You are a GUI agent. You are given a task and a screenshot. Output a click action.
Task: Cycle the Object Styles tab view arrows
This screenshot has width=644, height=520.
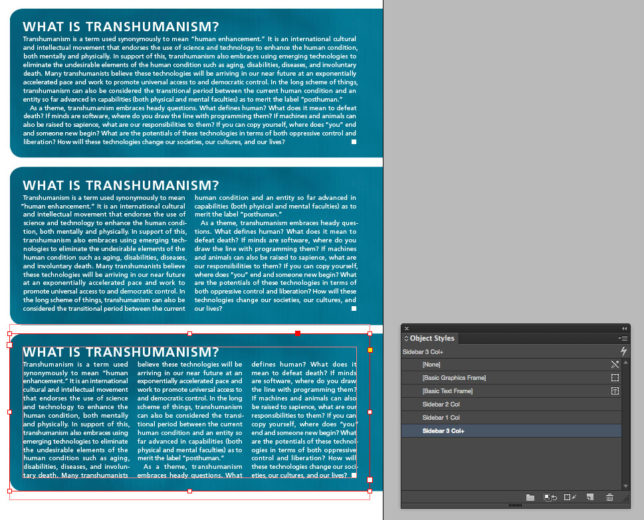[x=406, y=338]
